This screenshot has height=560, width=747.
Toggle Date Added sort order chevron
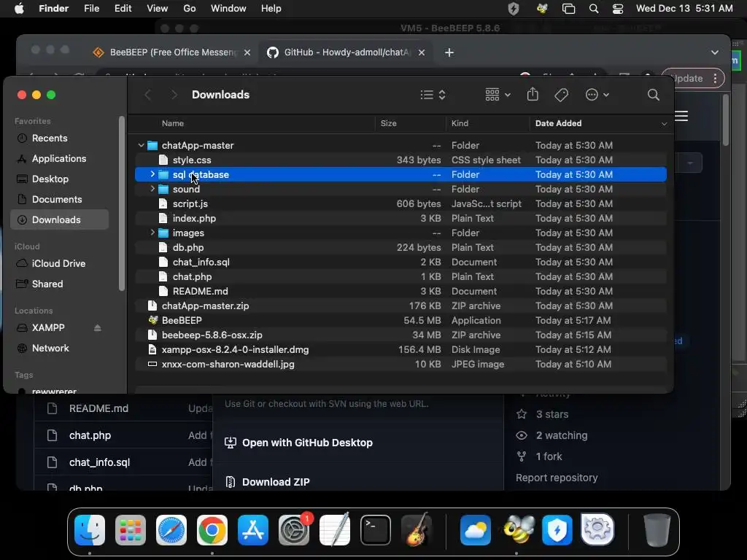(664, 124)
